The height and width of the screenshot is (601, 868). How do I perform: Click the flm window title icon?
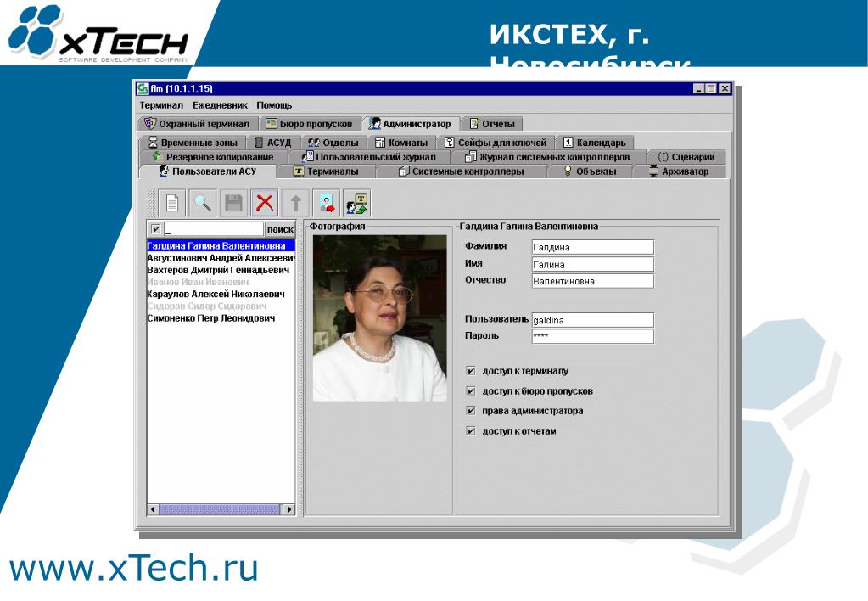click(x=143, y=88)
